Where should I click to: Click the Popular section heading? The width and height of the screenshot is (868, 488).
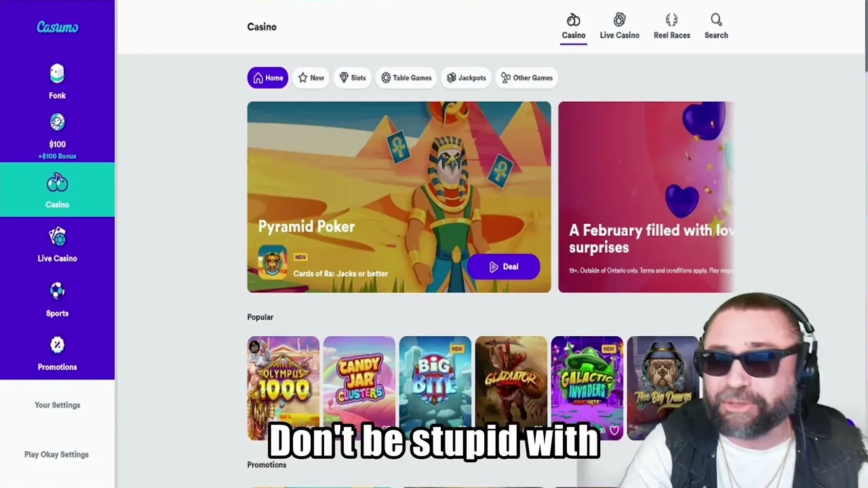[x=260, y=317]
